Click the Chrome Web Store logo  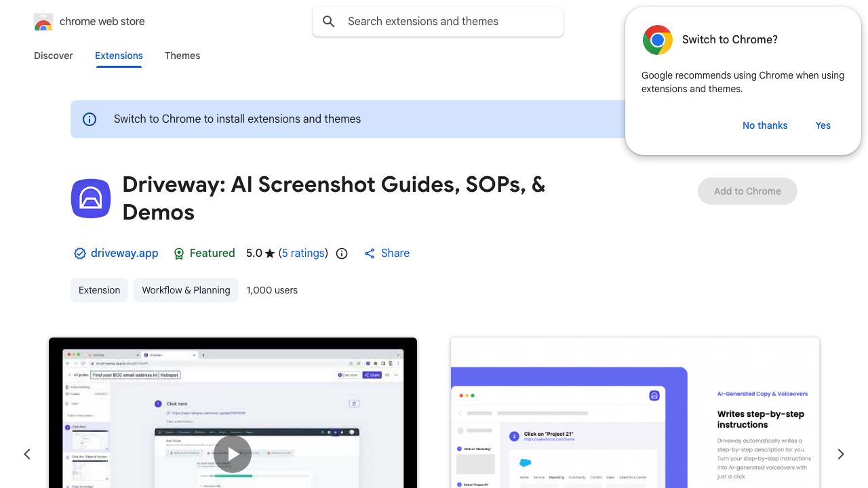(x=43, y=22)
